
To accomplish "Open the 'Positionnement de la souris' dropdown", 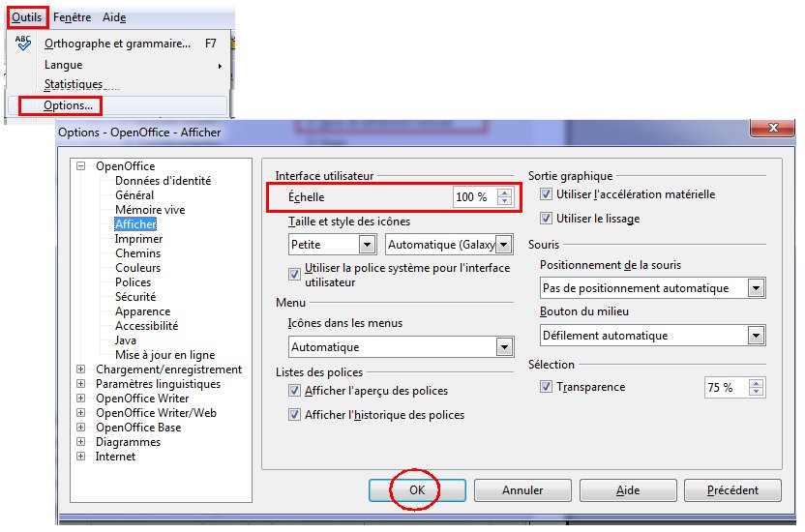I will coord(757,288).
